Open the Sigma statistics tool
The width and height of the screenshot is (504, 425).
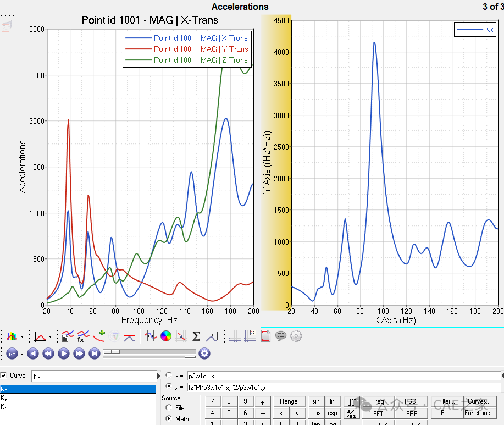coord(196,336)
